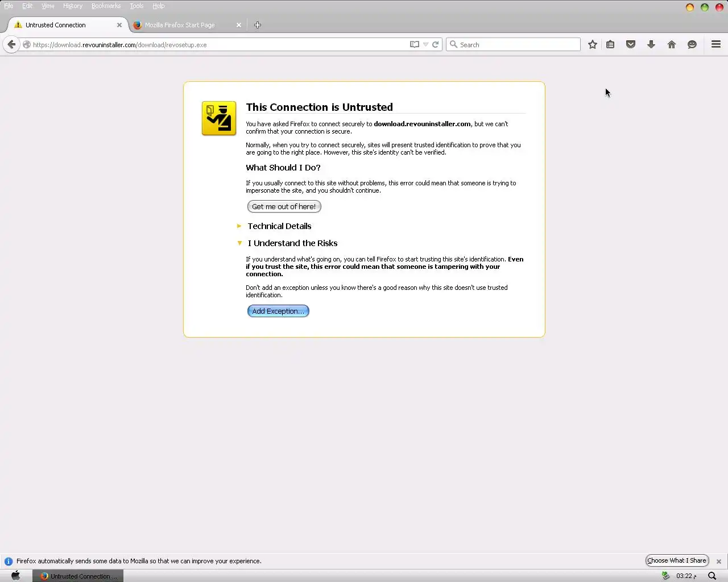Open the Downloads arrow icon
This screenshot has height=582, width=728.
651,44
